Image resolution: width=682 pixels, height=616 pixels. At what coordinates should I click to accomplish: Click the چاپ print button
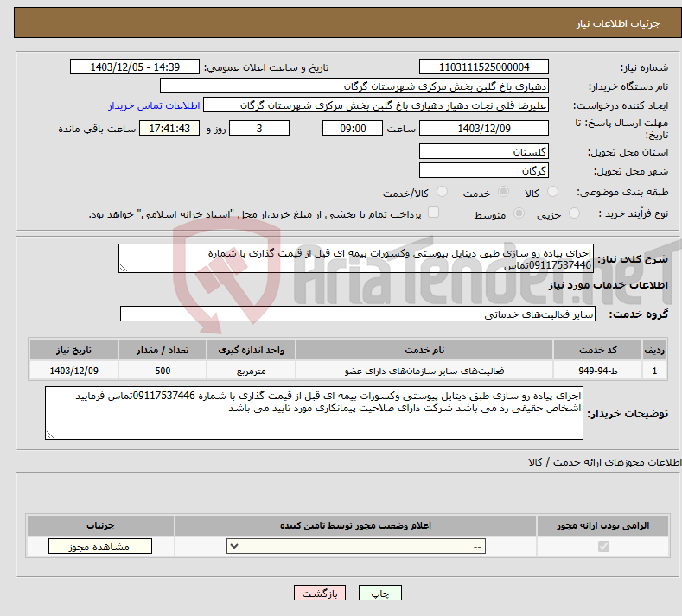pyautogui.click(x=379, y=593)
